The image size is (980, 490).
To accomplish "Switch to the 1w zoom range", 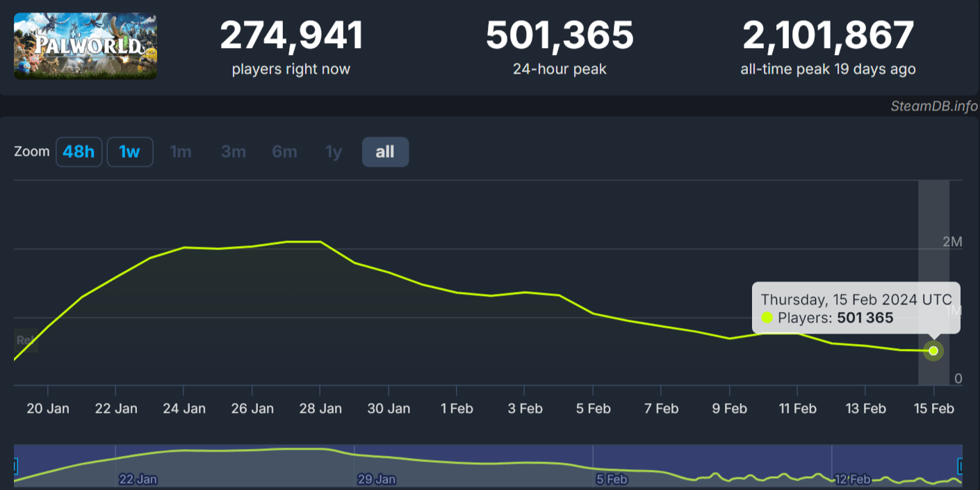I will click(130, 152).
